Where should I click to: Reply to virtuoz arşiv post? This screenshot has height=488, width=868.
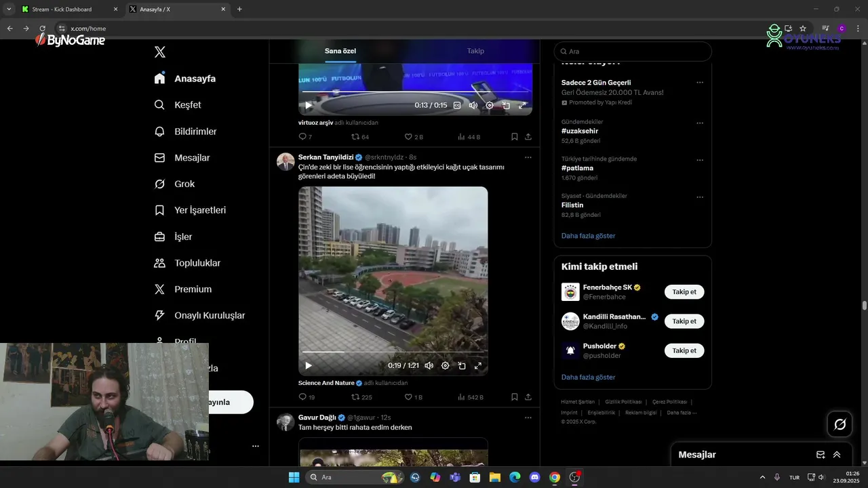305,137
